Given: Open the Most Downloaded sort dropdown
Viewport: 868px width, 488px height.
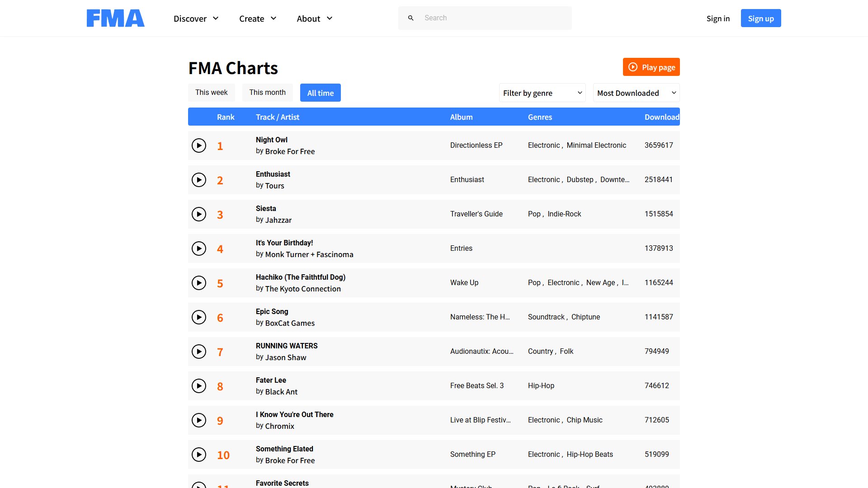Looking at the screenshot, I should click(x=637, y=93).
